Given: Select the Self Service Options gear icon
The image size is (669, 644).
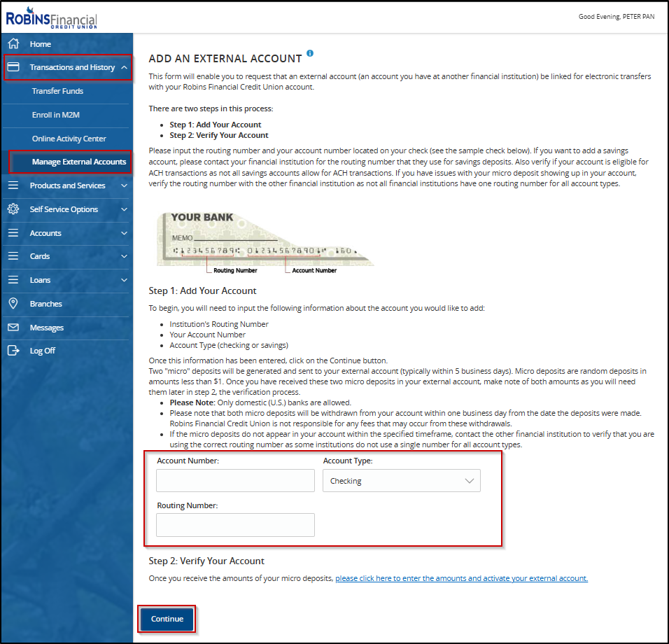Looking at the screenshot, I should point(12,209).
